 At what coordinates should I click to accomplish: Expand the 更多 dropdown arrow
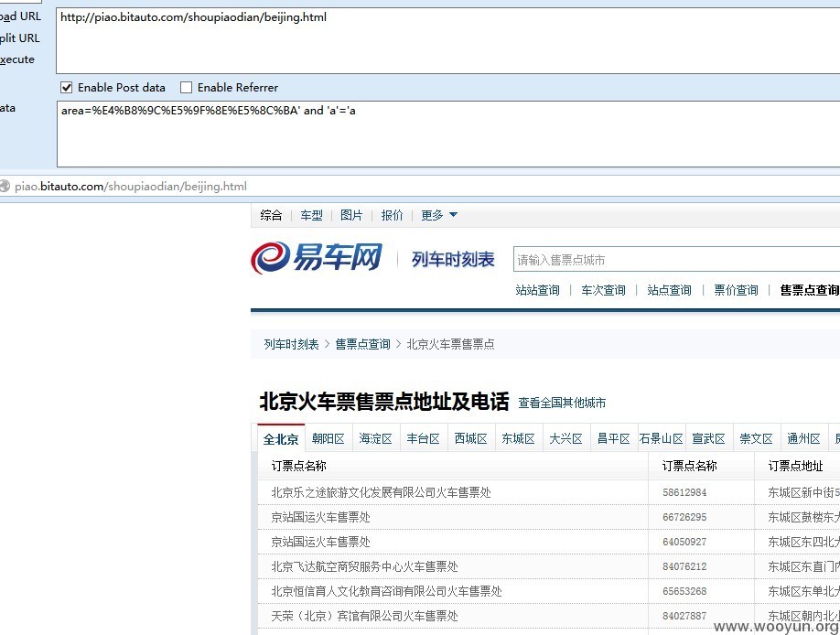click(453, 215)
